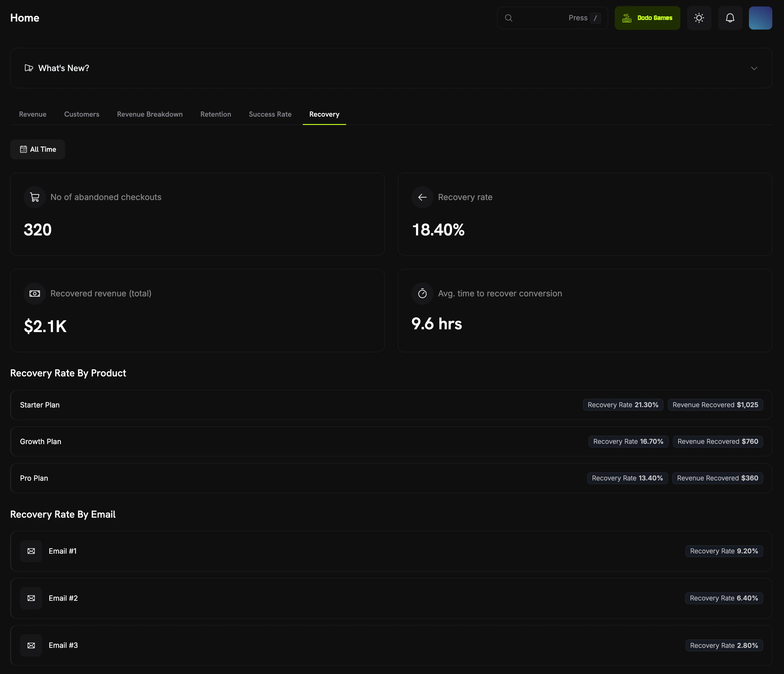Click the recovery rate arrow icon
The width and height of the screenshot is (784, 674).
point(422,197)
